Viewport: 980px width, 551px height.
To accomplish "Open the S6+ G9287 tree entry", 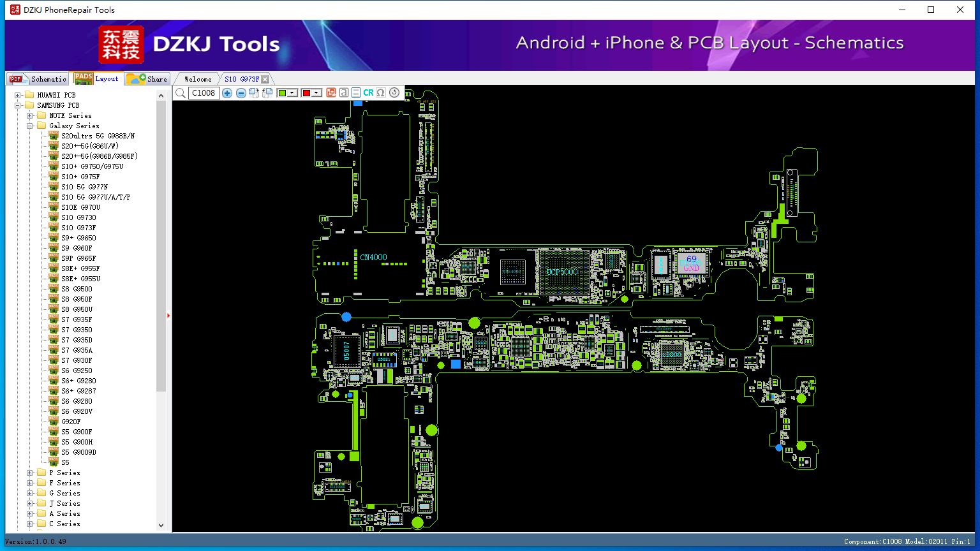I will coord(78,391).
